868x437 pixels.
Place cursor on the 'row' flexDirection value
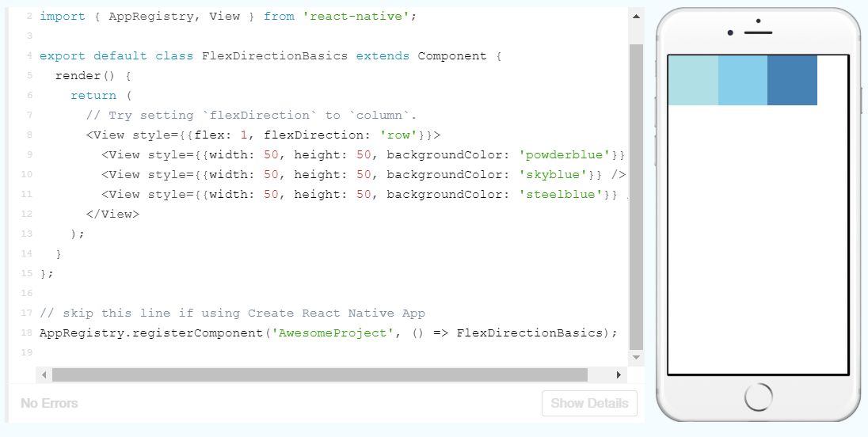pos(398,135)
